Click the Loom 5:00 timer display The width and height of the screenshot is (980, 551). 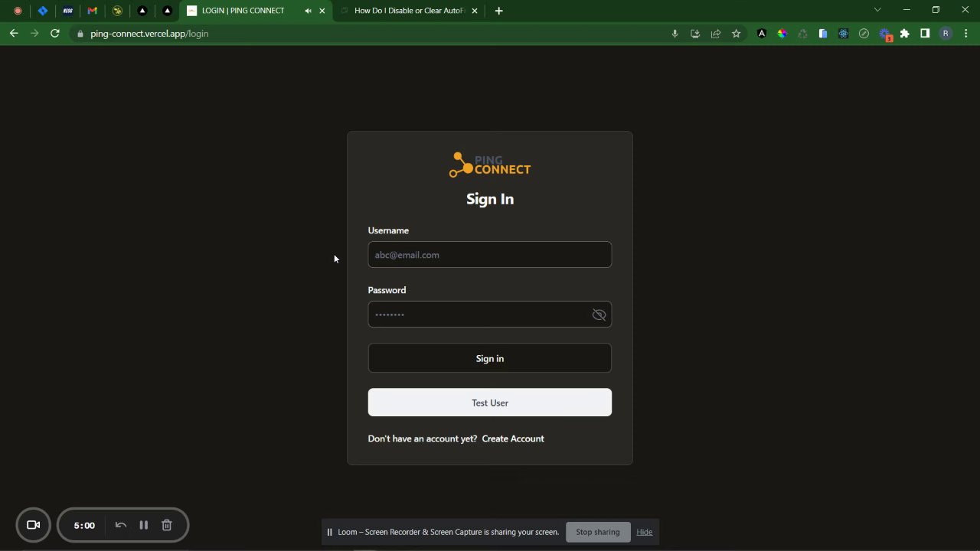pyautogui.click(x=84, y=525)
